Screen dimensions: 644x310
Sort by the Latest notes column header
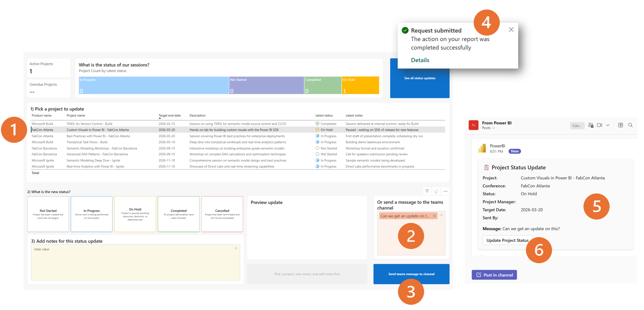click(354, 115)
